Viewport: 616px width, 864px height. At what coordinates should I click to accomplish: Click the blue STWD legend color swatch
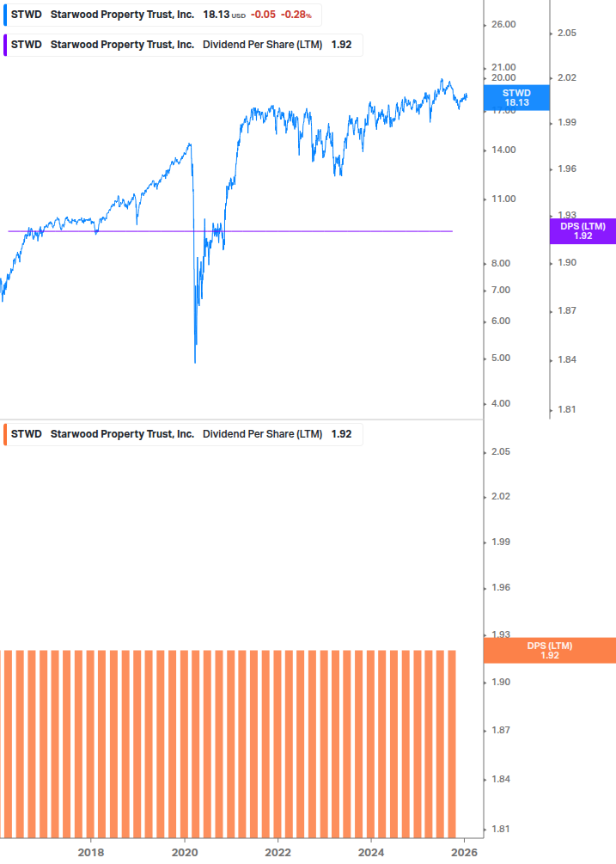coord(5,15)
